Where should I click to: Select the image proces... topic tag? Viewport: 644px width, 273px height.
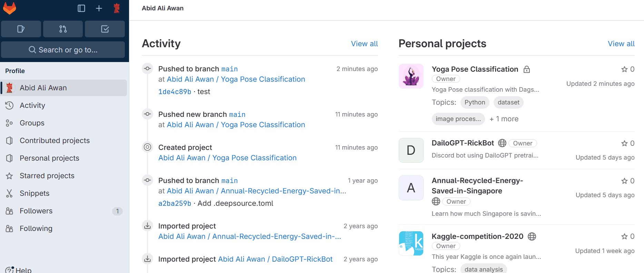click(x=458, y=119)
